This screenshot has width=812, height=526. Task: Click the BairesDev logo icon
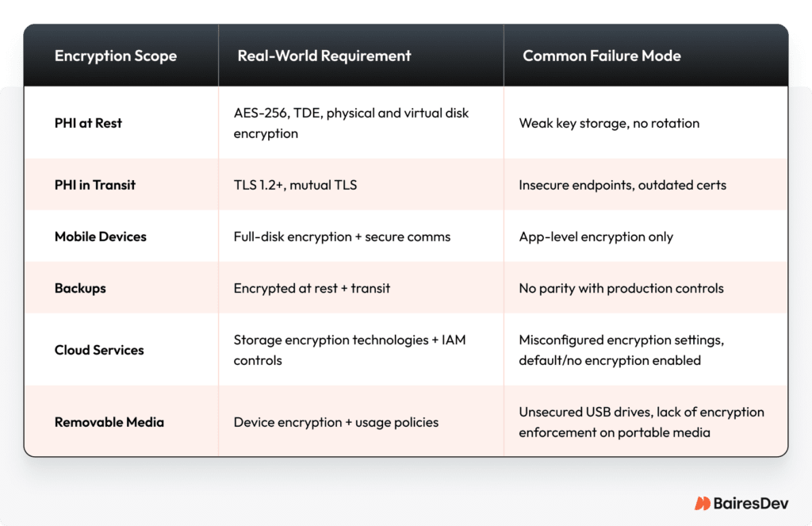702,503
